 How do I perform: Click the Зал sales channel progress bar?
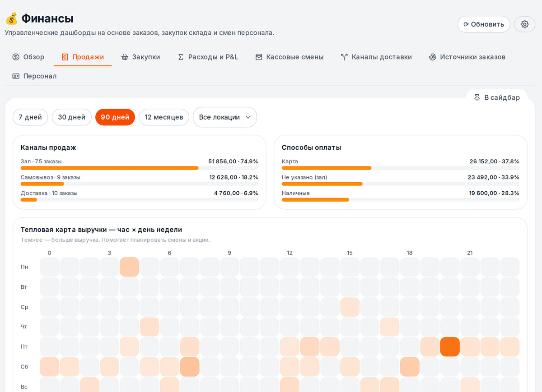140,168
